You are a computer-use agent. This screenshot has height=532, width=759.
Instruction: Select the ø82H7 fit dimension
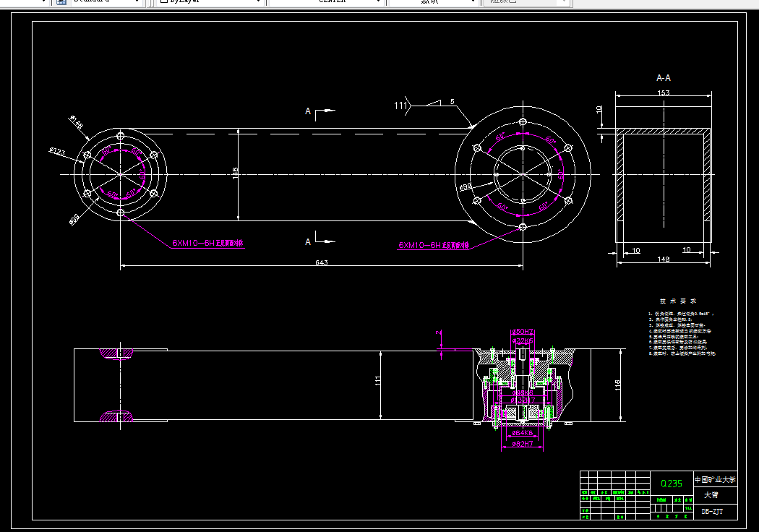(523, 443)
